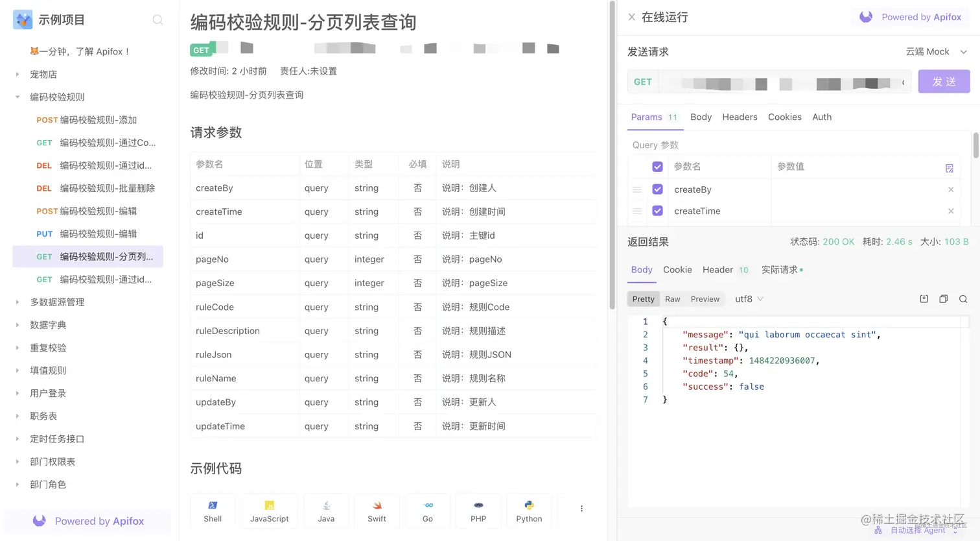This screenshot has width=980, height=541.
Task: Click the 状态码 200 OK status text
Action: coord(822,241)
